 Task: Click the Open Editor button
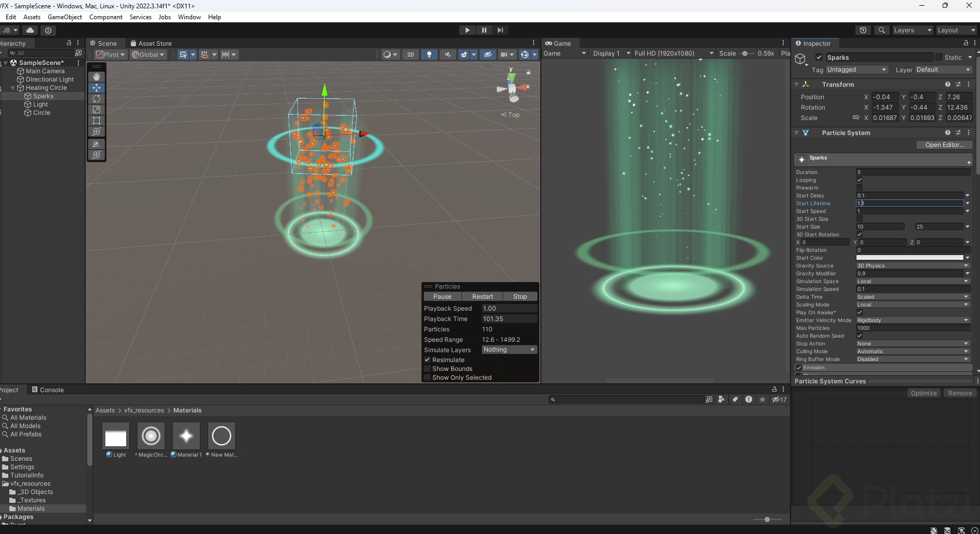click(x=944, y=145)
